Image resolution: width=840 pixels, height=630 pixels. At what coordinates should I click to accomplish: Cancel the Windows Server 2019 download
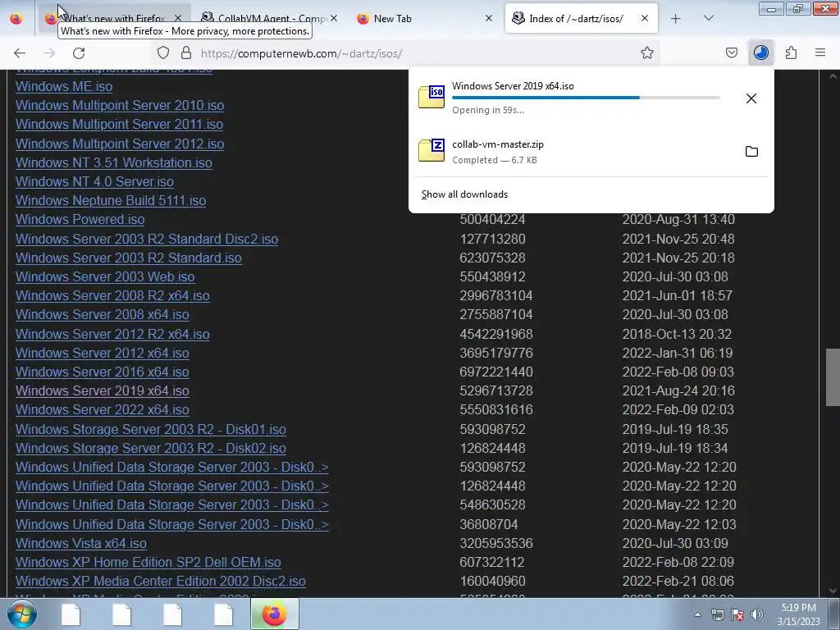click(x=751, y=98)
